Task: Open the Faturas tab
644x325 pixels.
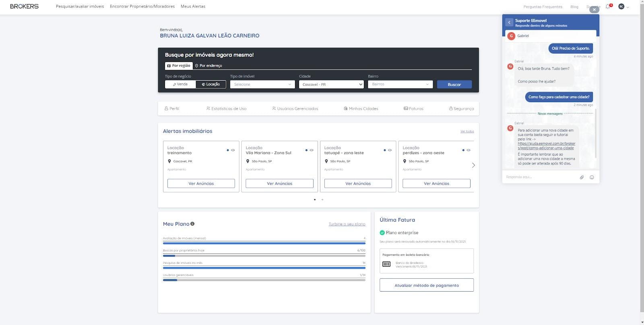Action: tap(413, 109)
